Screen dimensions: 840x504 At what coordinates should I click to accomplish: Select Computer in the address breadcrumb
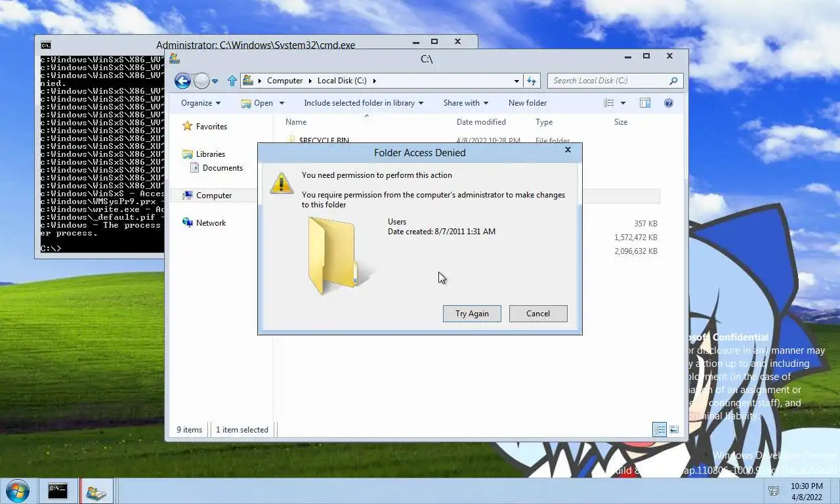[x=285, y=81]
